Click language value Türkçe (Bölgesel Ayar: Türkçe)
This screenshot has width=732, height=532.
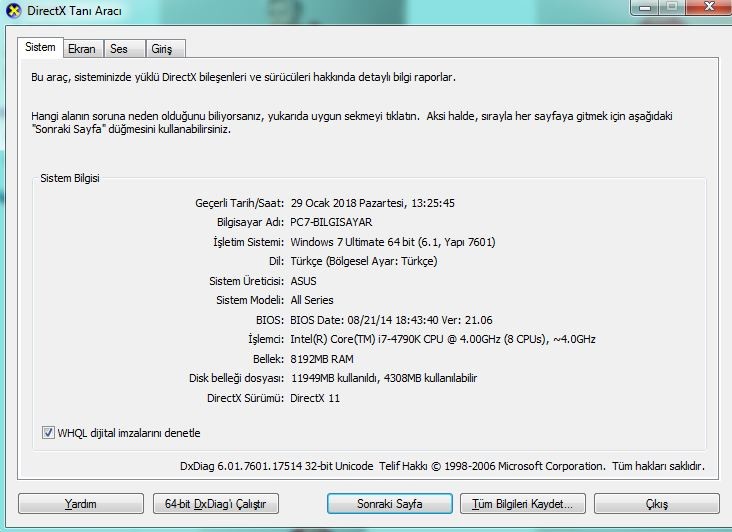click(364, 261)
